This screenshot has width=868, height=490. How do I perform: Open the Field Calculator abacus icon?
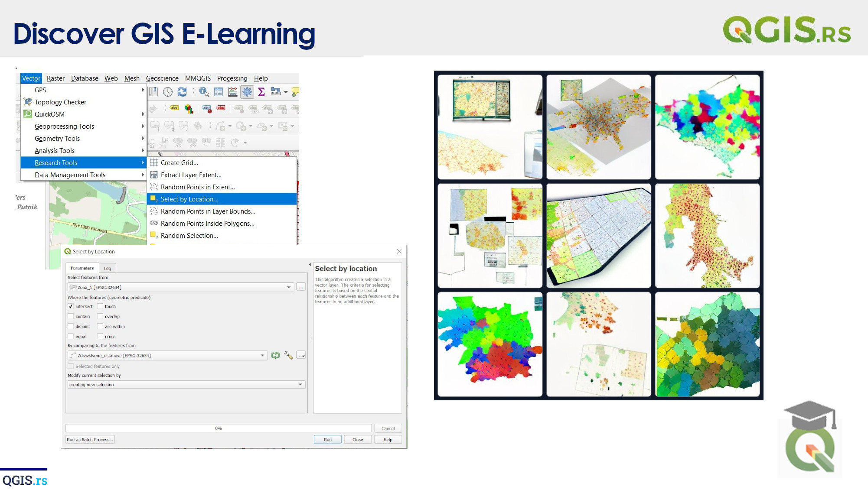pos(233,91)
